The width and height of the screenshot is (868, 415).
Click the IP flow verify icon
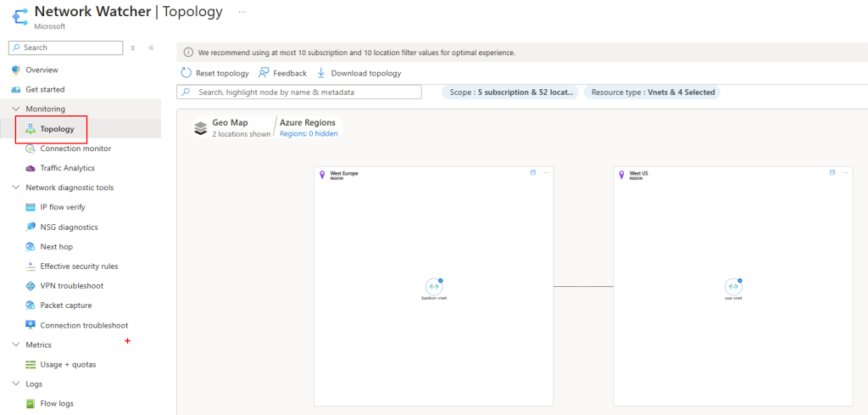[x=31, y=207]
